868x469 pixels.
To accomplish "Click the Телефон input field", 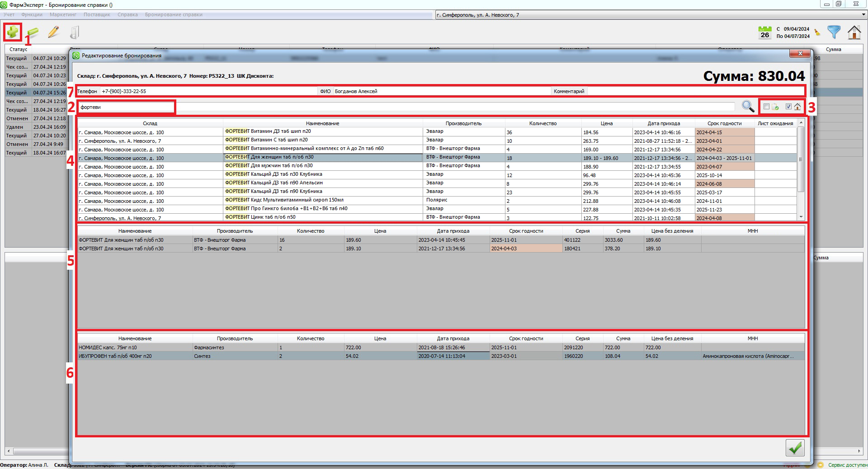I will click(x=208, y=91).
